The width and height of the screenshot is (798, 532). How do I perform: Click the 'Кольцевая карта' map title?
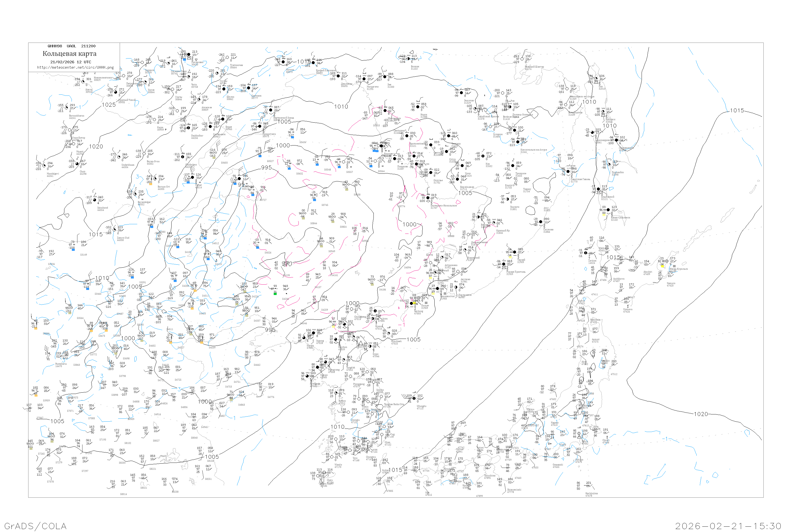point(69,54)
